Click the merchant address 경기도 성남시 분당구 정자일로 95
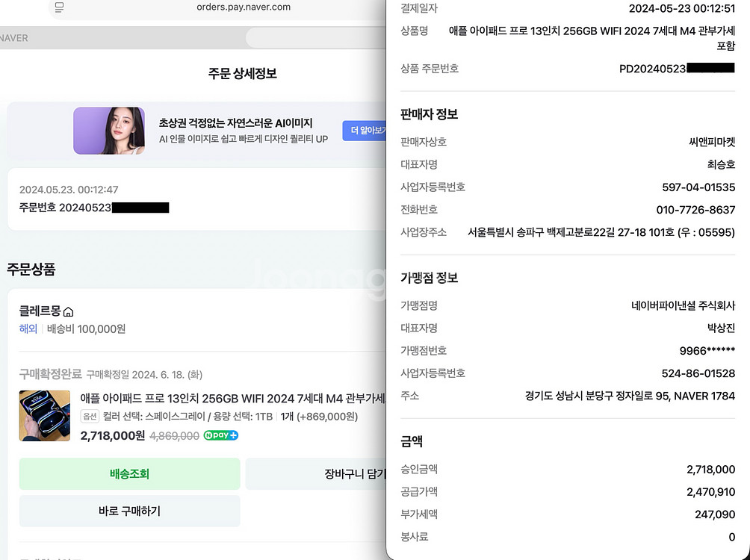 pos(630,396)
